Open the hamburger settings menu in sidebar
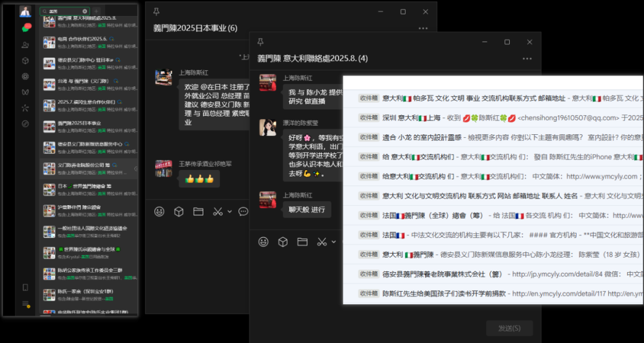 (x=25, y=304)
